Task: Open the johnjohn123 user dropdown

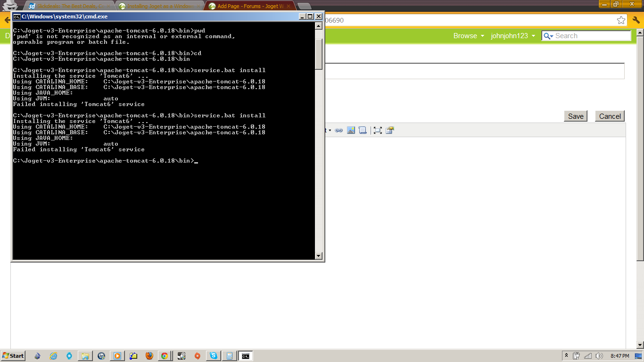Action: click(x=513, y=36)
